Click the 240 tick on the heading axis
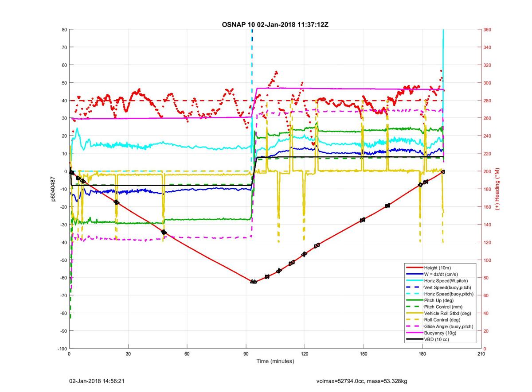Screen dimensions: 532x392 click(487, 136)
